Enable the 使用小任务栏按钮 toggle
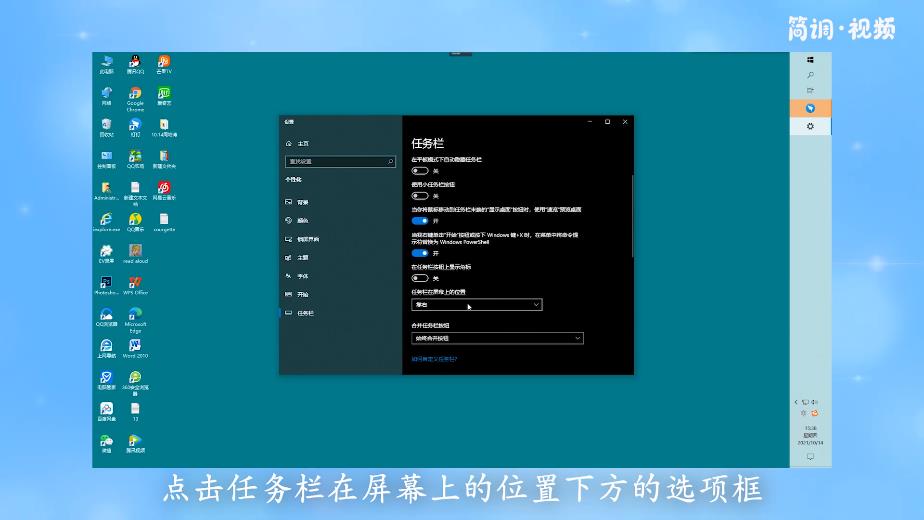 pos(420,196)
